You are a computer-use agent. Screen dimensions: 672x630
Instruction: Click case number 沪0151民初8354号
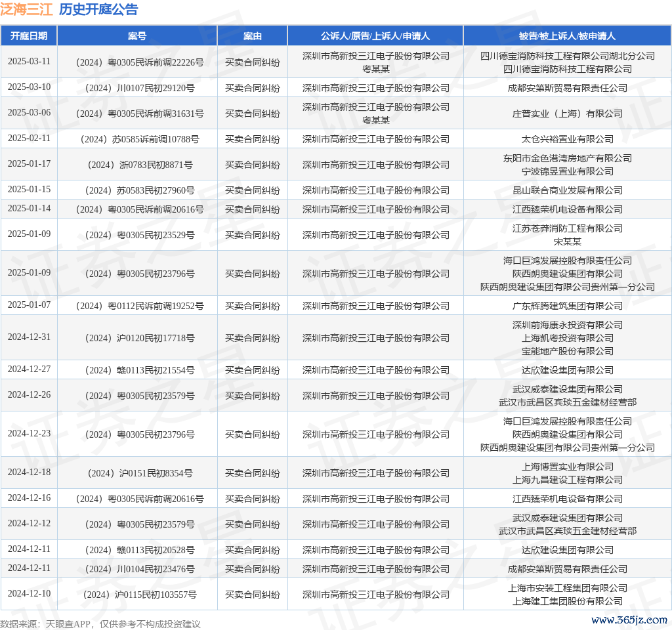point(140,473)
